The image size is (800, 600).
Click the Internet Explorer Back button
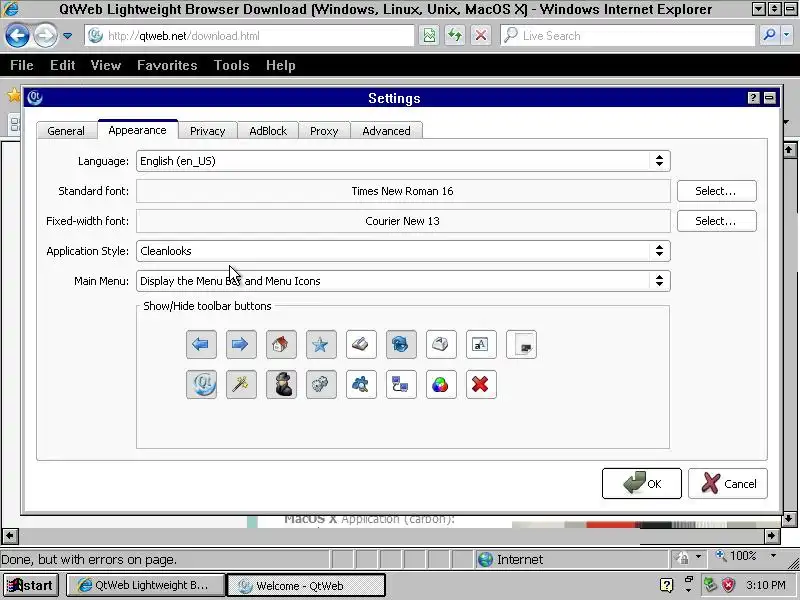[x=17, y=36]
